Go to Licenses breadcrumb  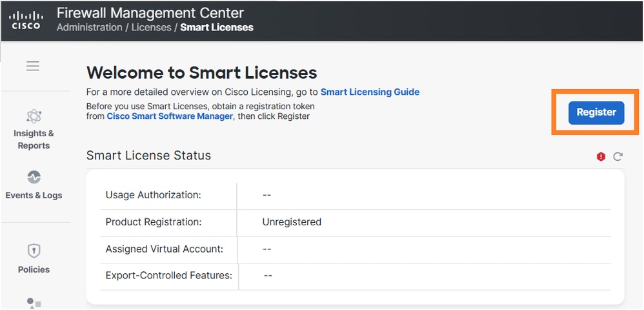tap(151, 28)
